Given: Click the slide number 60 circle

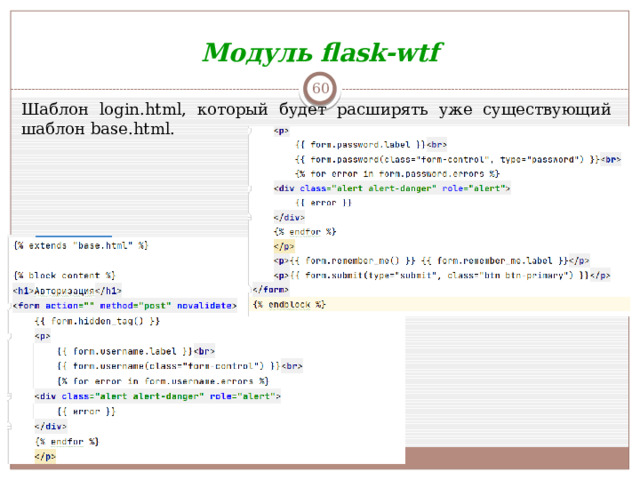Looking at the screenshot, I should click(320, 88).
